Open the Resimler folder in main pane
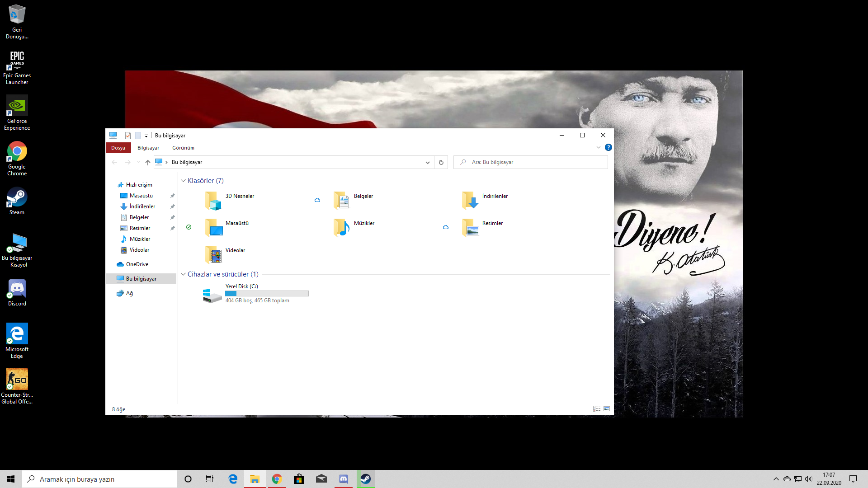The image size is (868, 488). 482,227
